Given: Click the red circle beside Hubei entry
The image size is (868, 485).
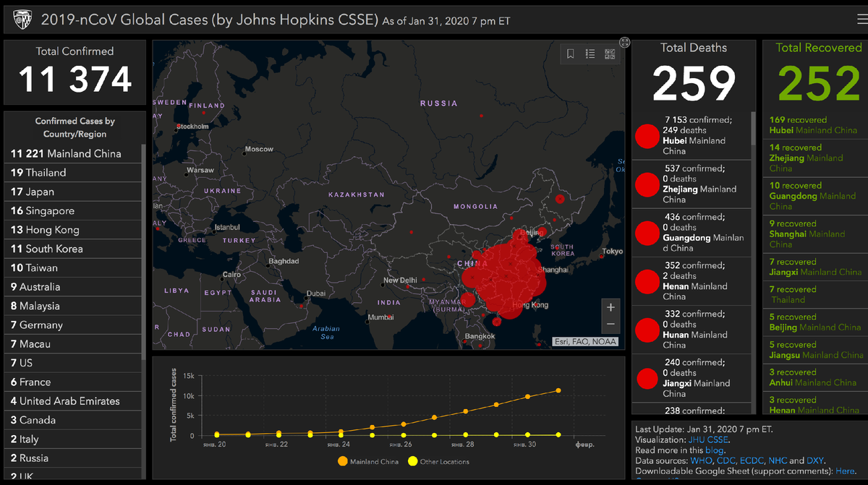Looking at the screenshot, I should click(x=647, y=136).
